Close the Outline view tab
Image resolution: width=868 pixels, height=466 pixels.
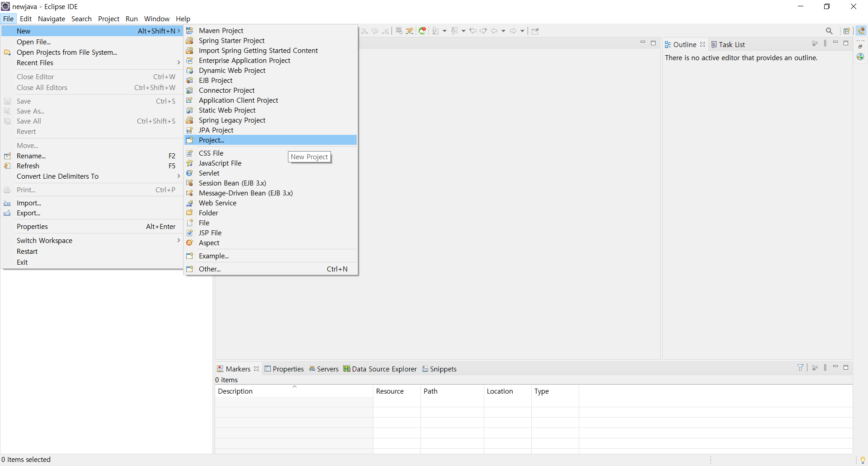click(703, 44)
